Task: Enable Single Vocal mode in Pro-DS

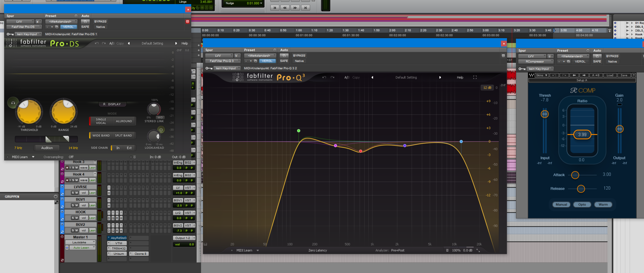Action: click(x=101, y=121)
